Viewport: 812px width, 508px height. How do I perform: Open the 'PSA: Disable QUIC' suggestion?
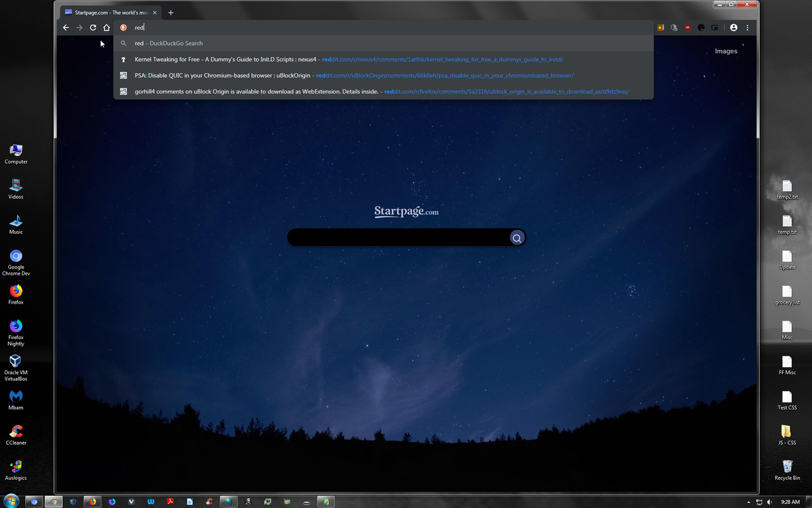click(x=383, y=75)
